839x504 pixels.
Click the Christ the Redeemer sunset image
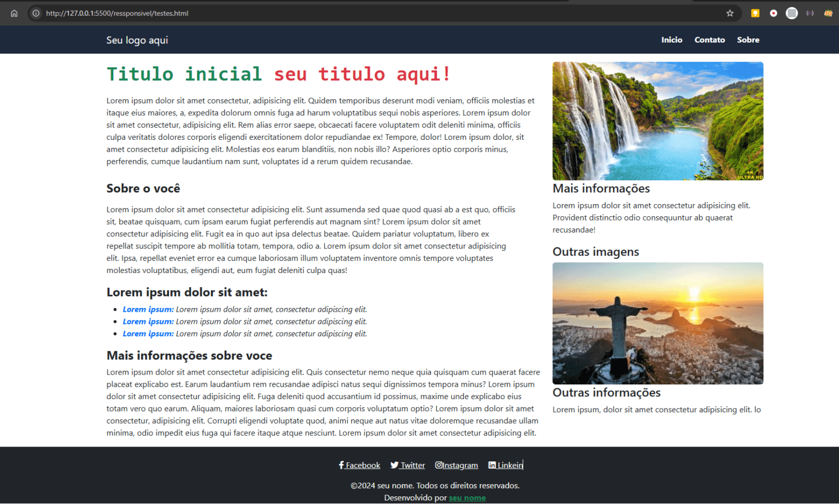click(658, 323)
